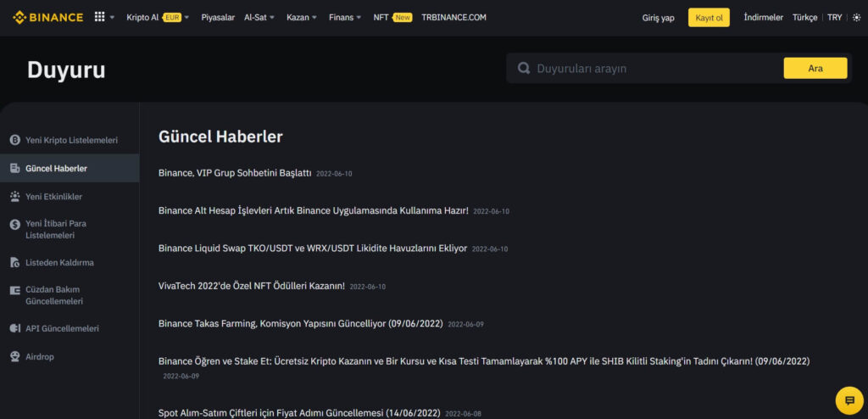Click Giriş yap login link
This screenshot has height=419, width=868.
658,18
